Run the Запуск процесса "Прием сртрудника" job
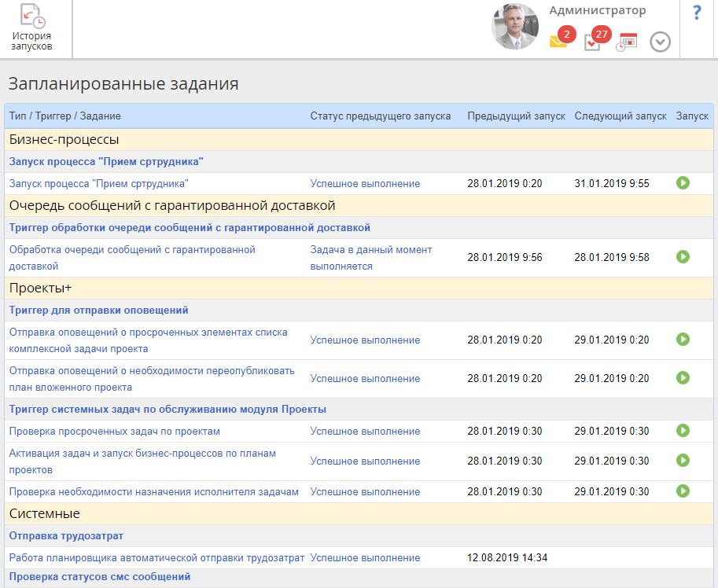The width and height of the screenshot is (718, 588). click(683, 182)
